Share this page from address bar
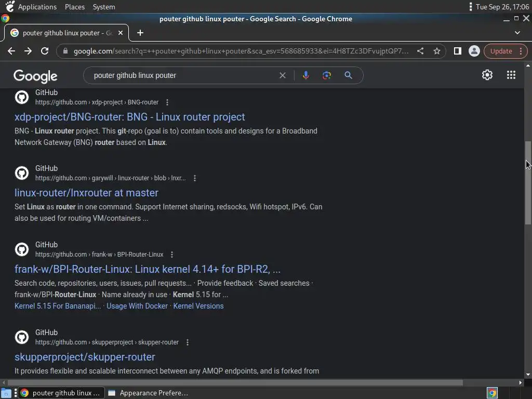The image size is (532, 399). [420, 51]
